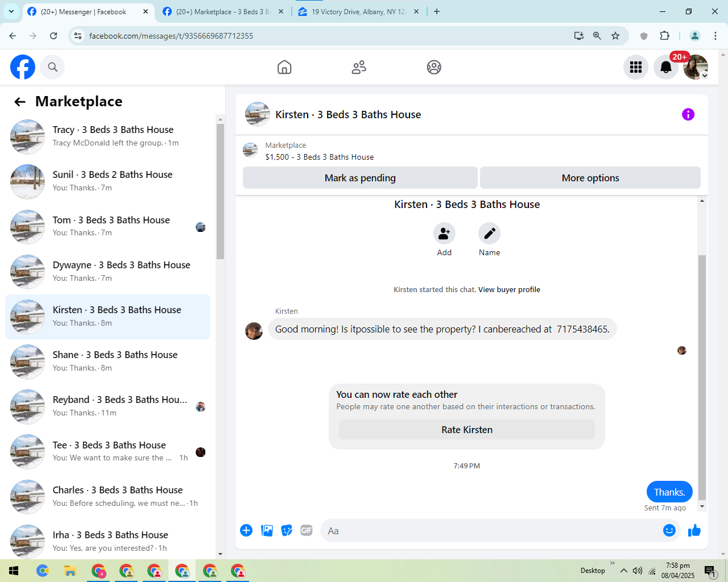Click the More options button

590,178
